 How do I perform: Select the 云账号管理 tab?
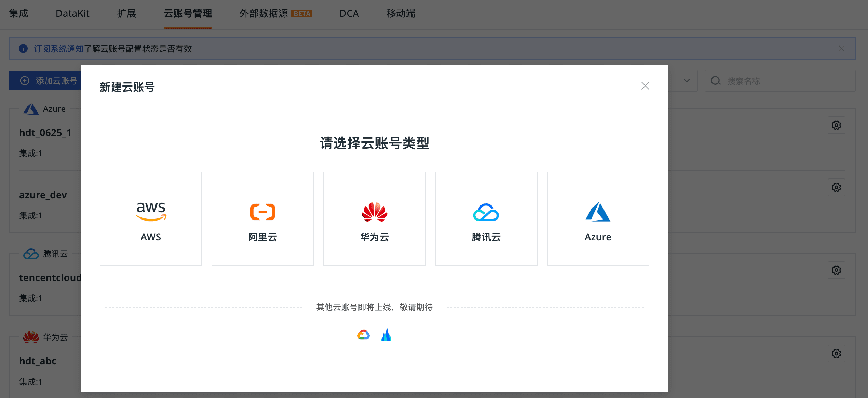coord(188,13)
